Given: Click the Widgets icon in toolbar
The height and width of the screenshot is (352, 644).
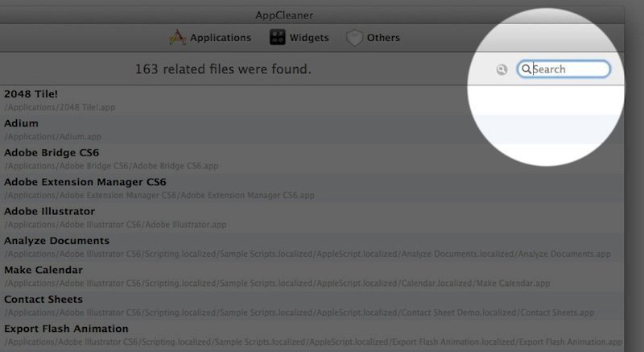Looking at the screenshot, I should click(277, 37).
